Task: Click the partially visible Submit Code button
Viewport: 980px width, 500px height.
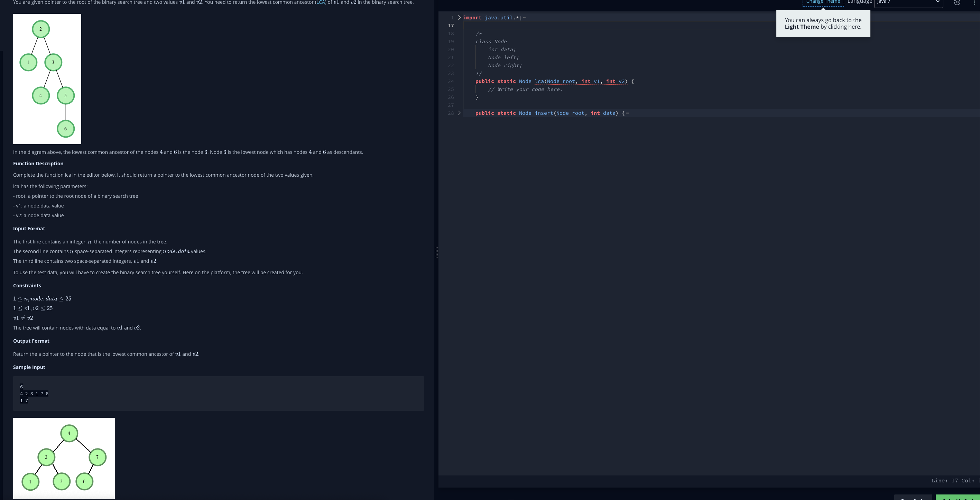Action: (x=958, y=498)
